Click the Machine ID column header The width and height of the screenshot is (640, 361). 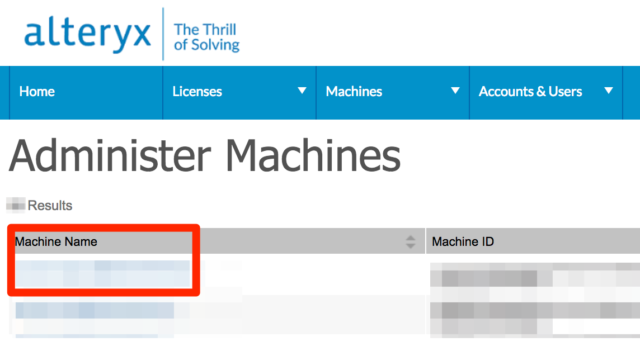pos(463,242)
